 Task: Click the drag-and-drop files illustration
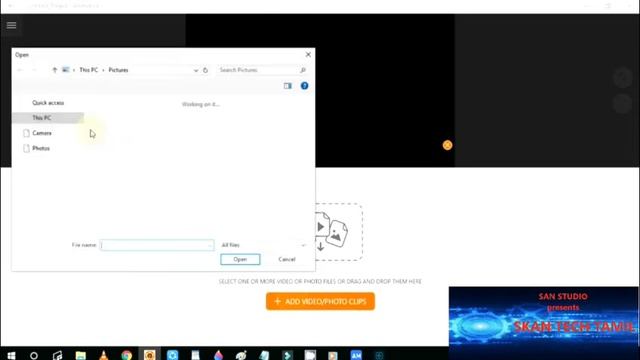point(338,232)
